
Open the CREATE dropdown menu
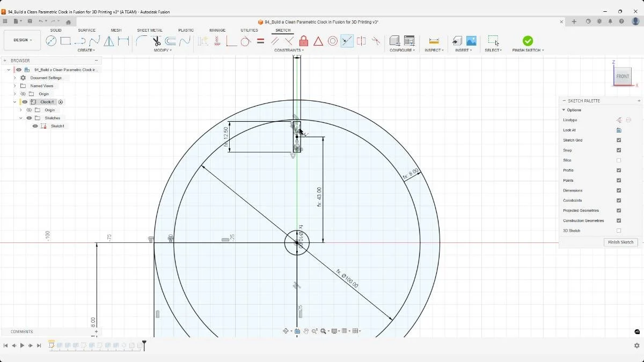[x=86, y=50]
